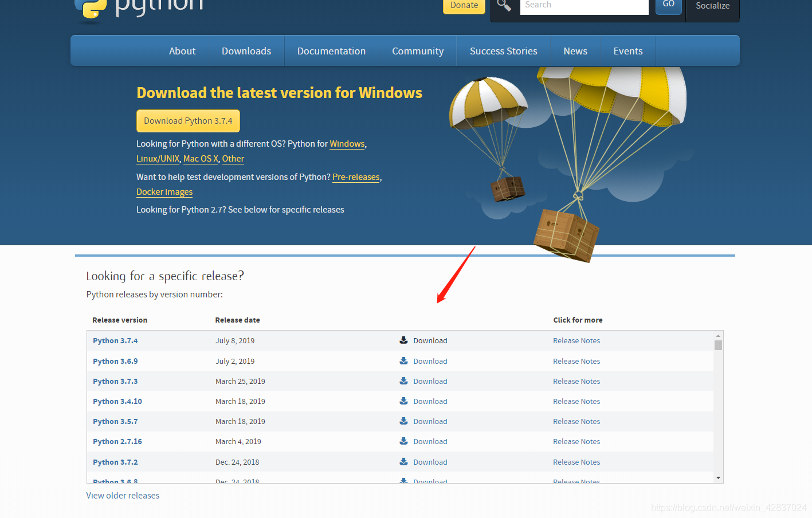Open the About menu
Screen dimensions: 812x518
pyautogui.click(x=182, y=51)
